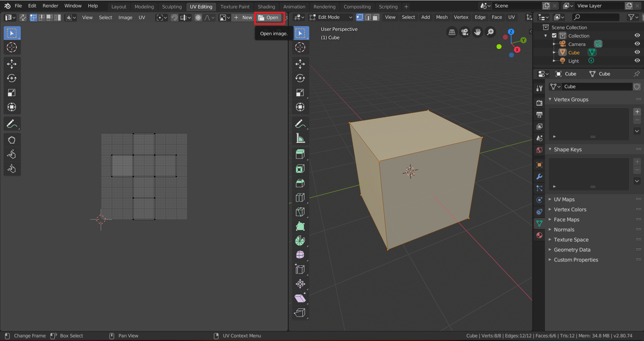Choose the Measure tool in 3D viewport

[x=300, y=138]
